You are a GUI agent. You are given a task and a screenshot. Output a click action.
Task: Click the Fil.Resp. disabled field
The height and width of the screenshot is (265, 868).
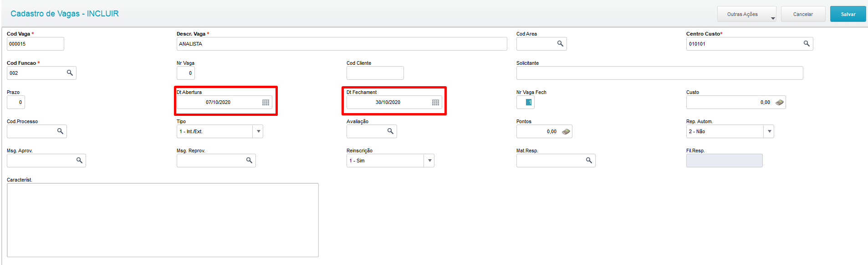[725, 161]
